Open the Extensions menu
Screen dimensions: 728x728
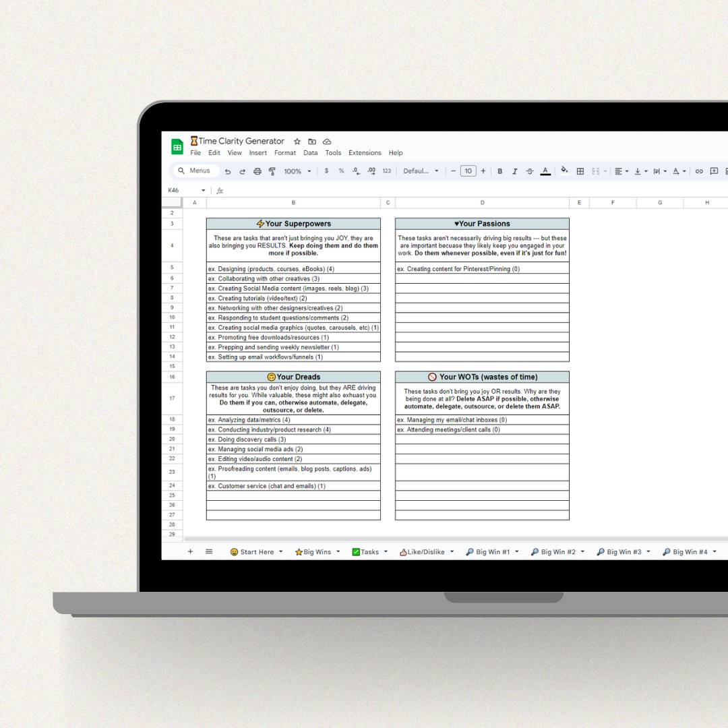(x=365, y=153)
